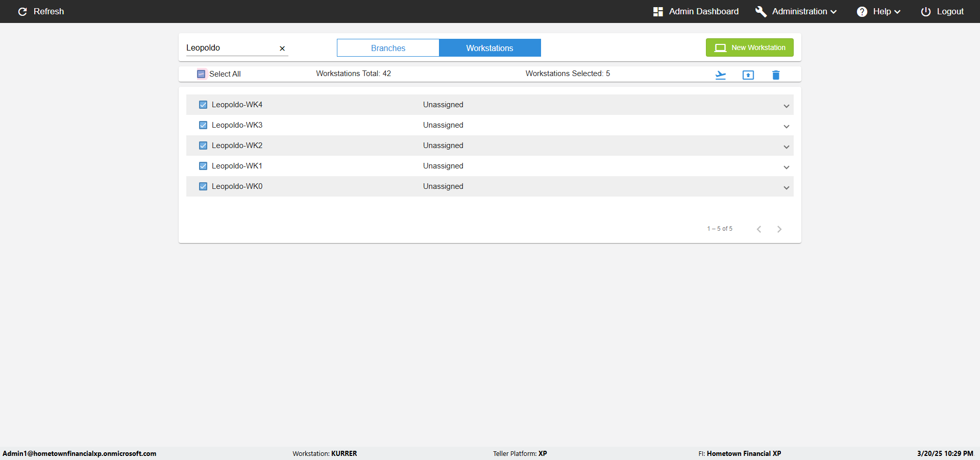
Task: Uncheck the Leopoldo-WK3 checkbox
Action: 203,125
